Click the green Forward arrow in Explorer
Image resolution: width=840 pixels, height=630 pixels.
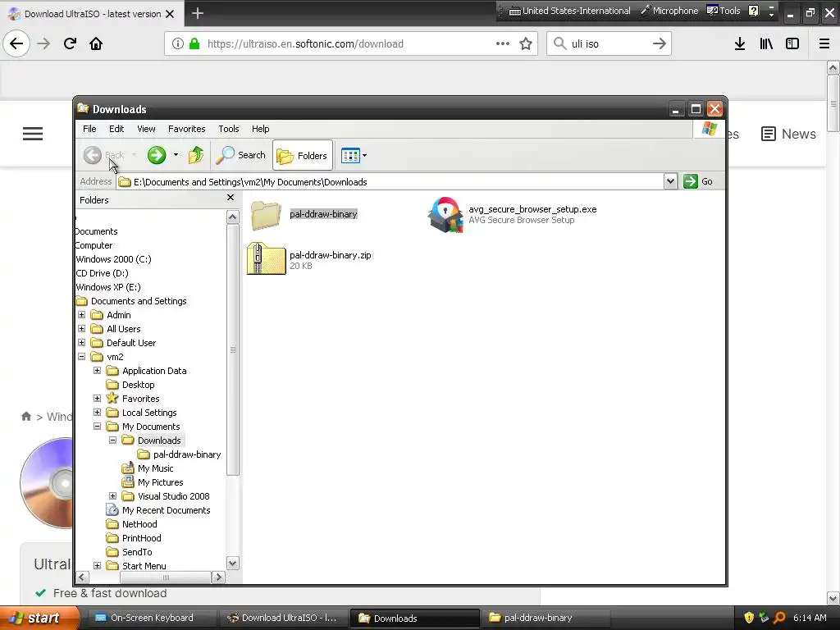click(x=157, y=155)
